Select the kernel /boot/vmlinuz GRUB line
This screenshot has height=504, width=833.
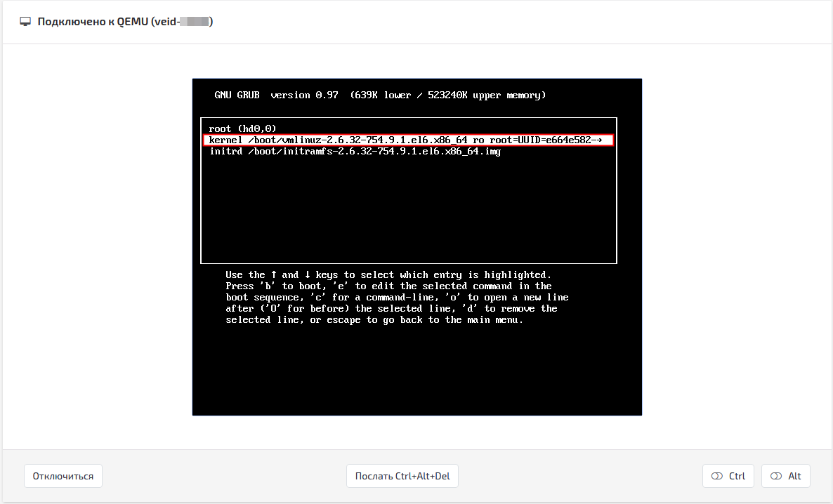tap(408, 140)
